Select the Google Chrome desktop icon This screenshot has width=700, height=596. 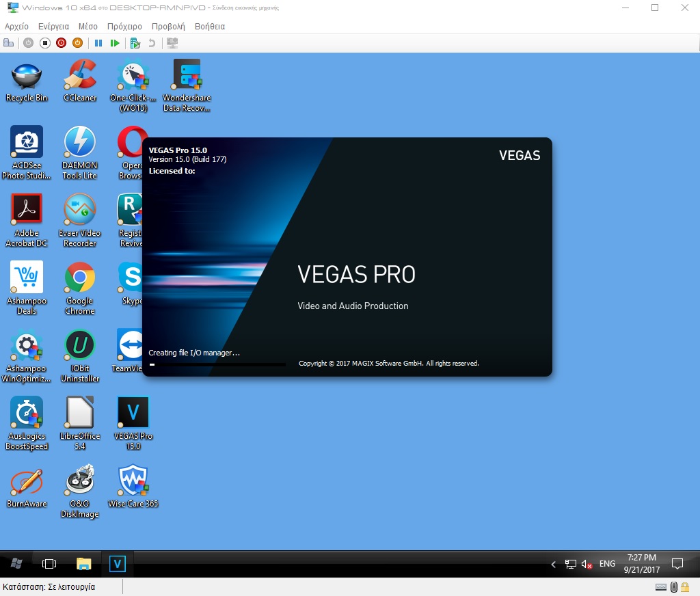79,288
